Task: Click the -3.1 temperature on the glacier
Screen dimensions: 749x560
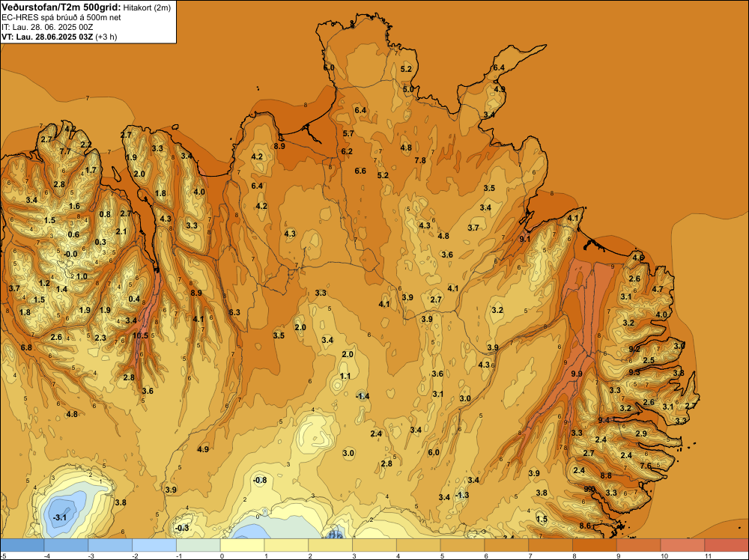Action: coord(60,517)
